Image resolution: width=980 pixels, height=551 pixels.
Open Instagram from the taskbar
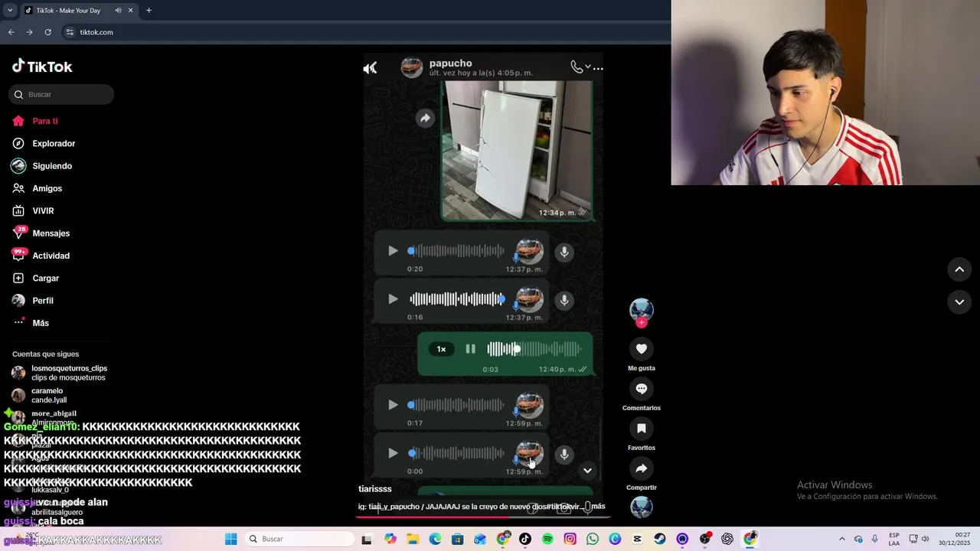pos(570,539)
